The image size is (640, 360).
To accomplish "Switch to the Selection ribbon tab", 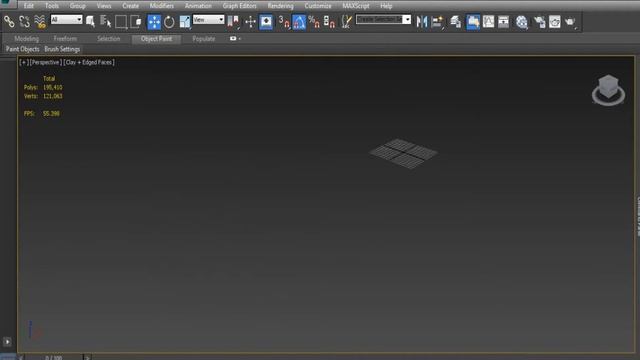I will 109,39.
